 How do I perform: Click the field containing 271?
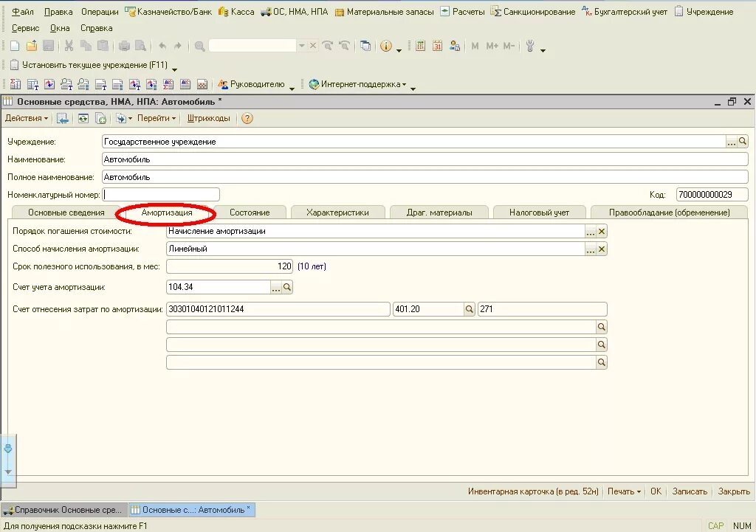point(542,309)
